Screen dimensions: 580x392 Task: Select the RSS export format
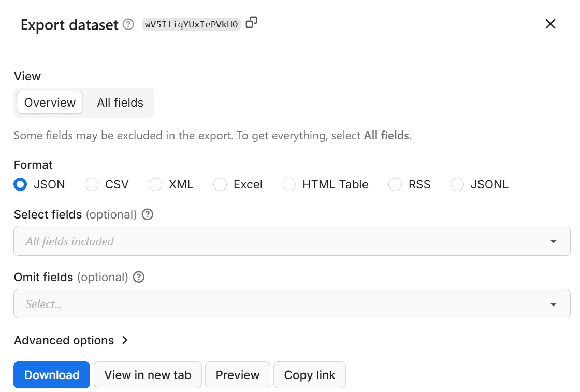click(x=395, y=184)
